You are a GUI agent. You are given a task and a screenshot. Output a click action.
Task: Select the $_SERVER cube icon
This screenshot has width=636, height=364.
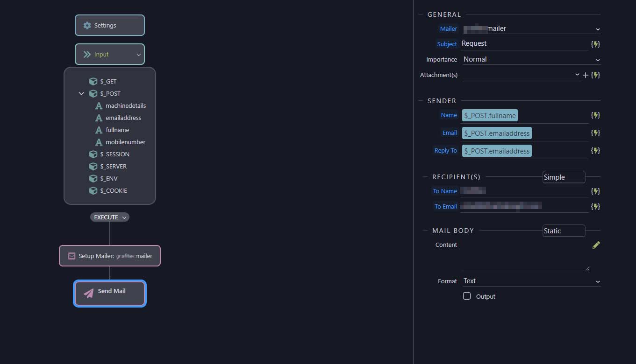[93, 166]
